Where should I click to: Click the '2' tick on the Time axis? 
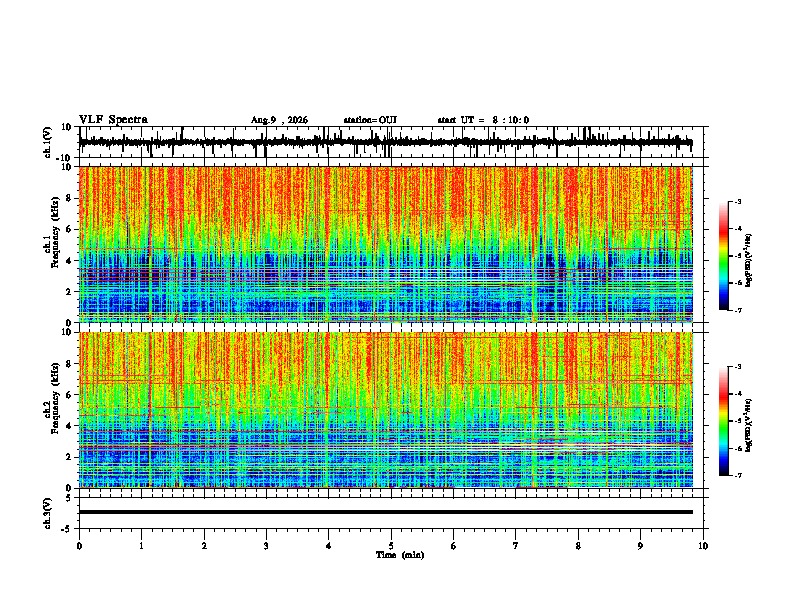[x=204, y=546]
